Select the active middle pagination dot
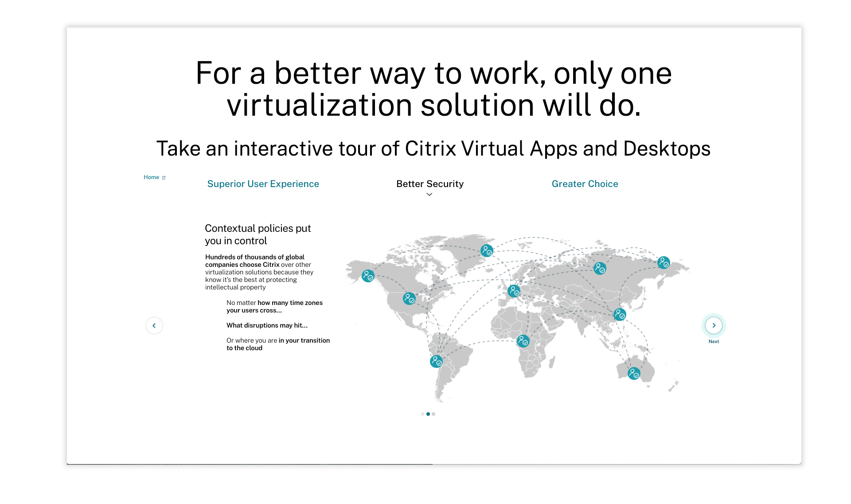Viewport: 851px width, 504px height. 428,414
